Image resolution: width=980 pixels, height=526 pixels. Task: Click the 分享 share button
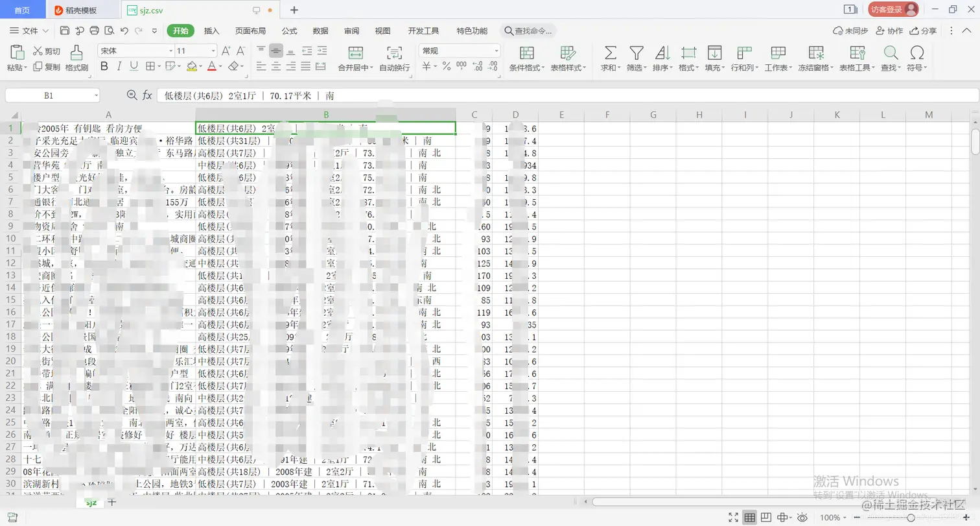[x=924, y=30]
